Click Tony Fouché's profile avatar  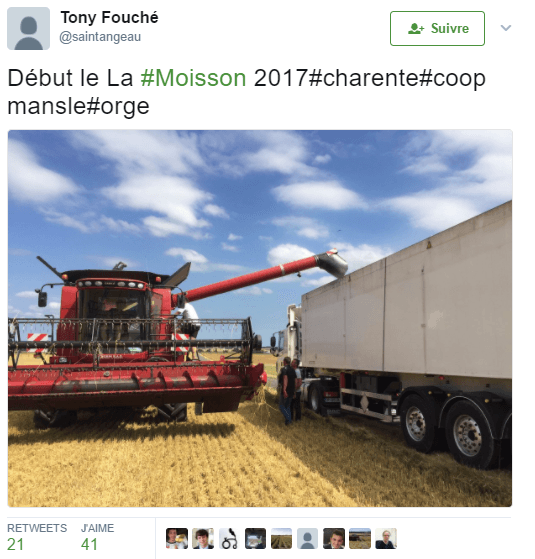(29, 29)
